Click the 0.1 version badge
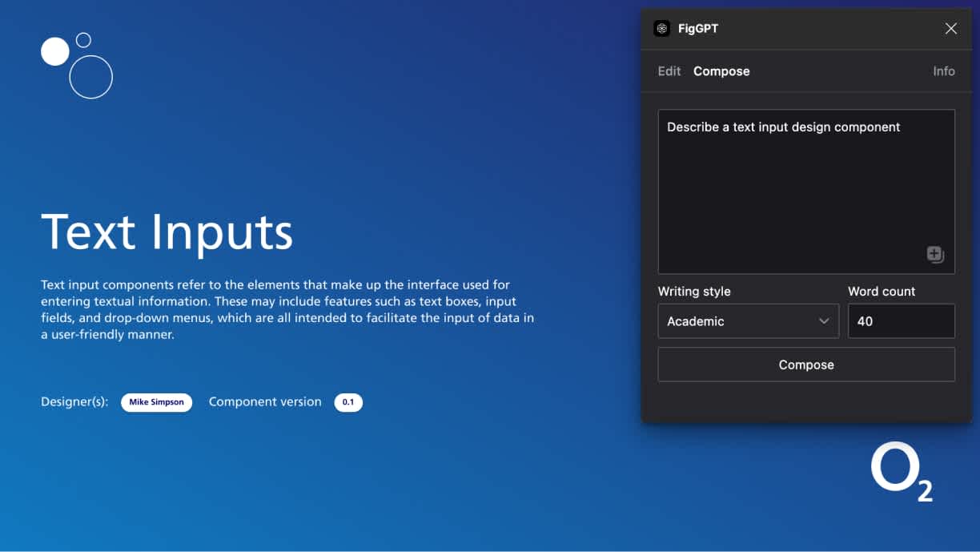The width and height of the screenshot is (980, 552). pos(348,402)
